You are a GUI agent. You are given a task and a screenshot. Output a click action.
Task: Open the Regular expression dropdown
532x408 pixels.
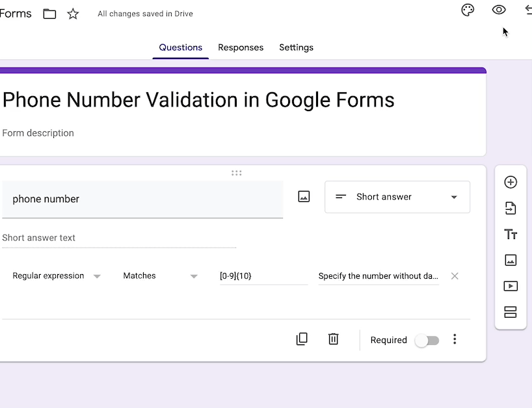click(57, 276)
